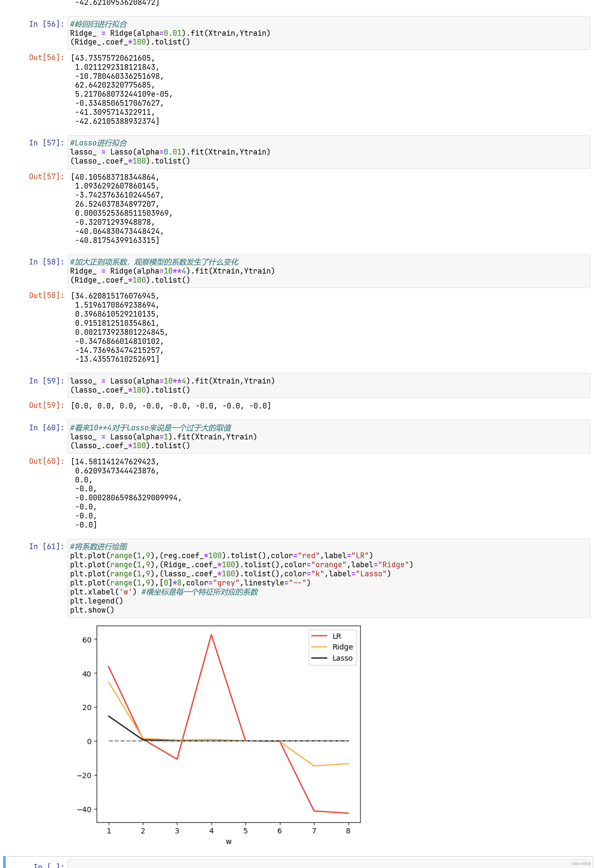
Task: Click the Out[60] output prompt
Action: [47, 461]
